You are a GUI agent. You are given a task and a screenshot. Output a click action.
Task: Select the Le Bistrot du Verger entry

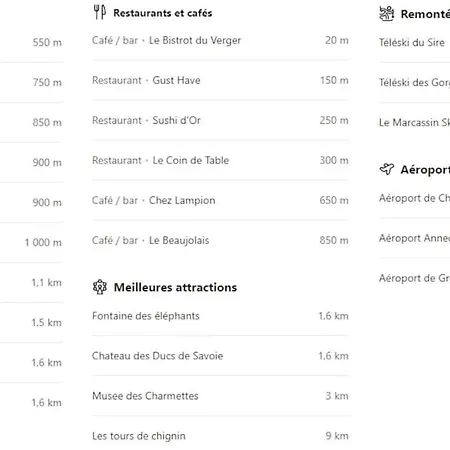click(220, 40)
